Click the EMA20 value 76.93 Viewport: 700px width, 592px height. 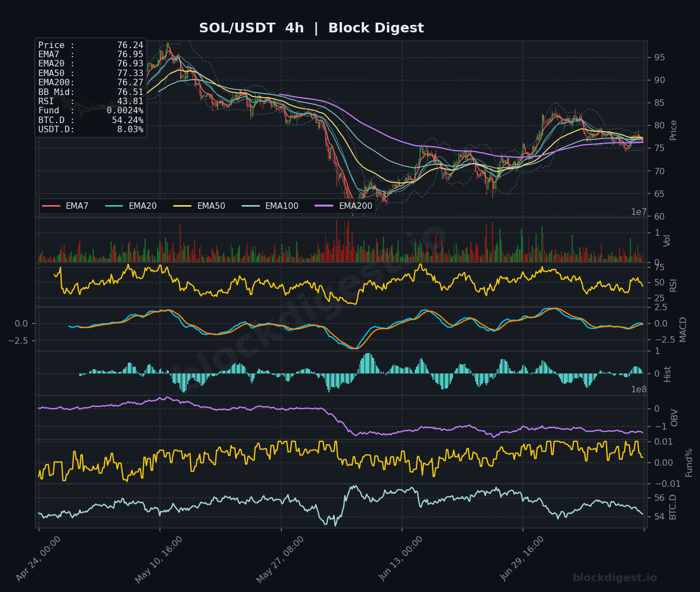(130, 64)
